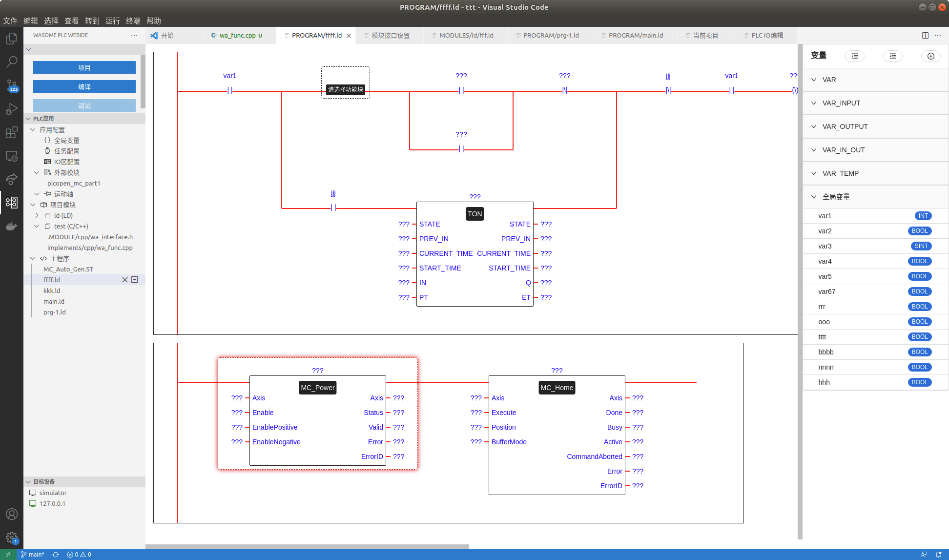Viewport: 949px width, 560px height.
Task: Click the box icon next to ffff.ld
Action: 135,280
